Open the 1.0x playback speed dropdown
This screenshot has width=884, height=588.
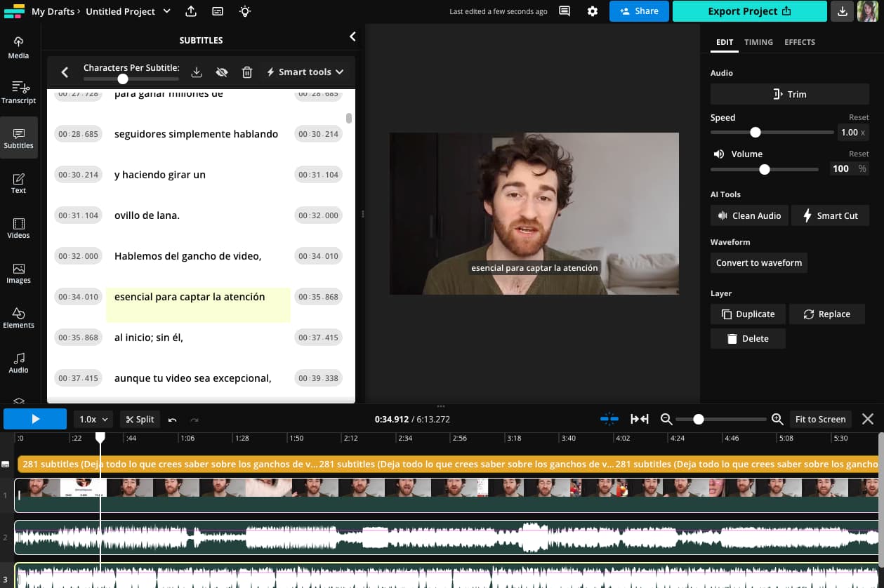pos(93,419)
